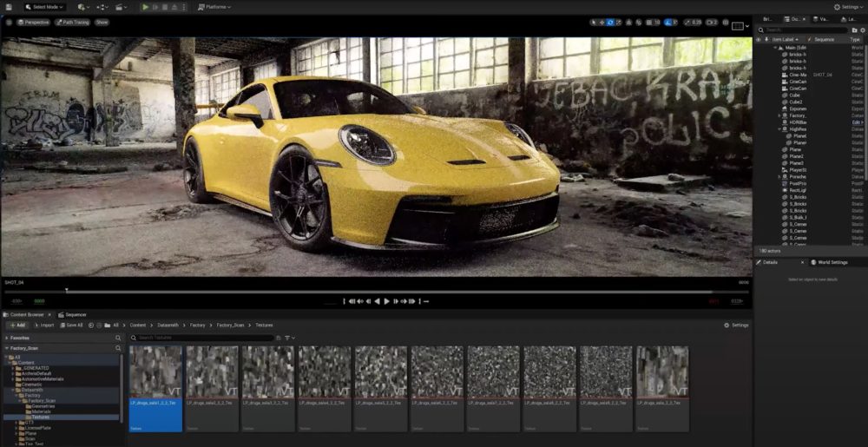
Task: Click the world/local coordinate globe icon
Action: click(x=628, y=23)
